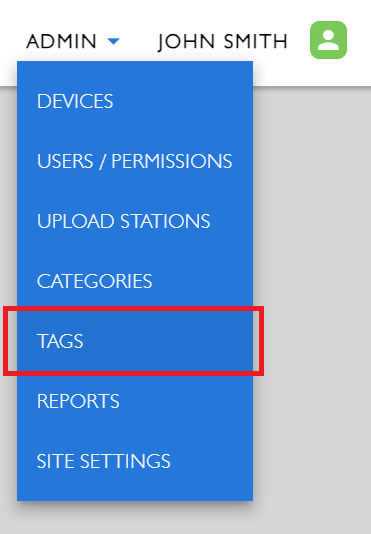Open SITE SETTINGS from admin menu
Image resolution: width=371 pixels, height=534 pixels.
click(x=135, y=461)
